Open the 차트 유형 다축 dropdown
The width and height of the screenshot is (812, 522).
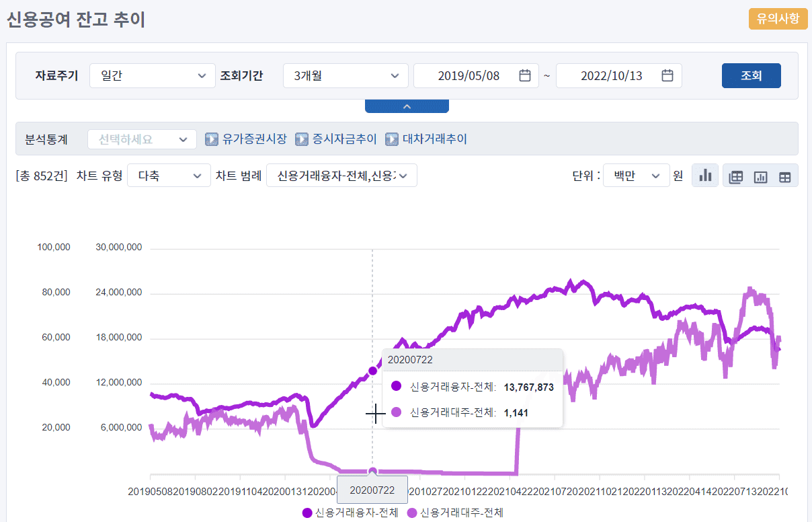169,176
